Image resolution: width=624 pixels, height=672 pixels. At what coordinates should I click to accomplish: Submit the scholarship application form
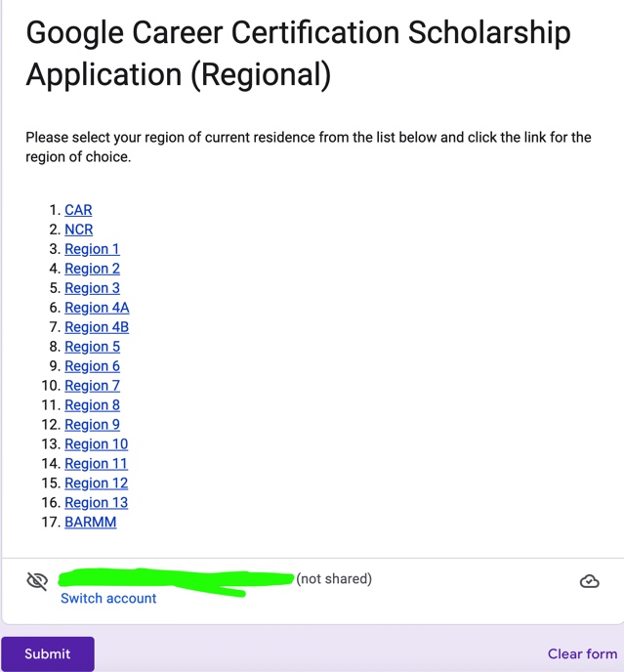coord(48,653)
